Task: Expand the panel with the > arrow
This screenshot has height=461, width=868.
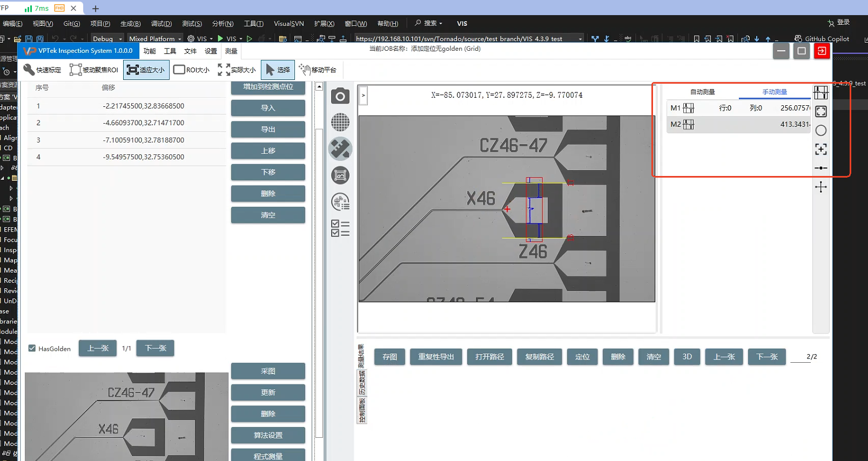Action: tap(364, 96)
